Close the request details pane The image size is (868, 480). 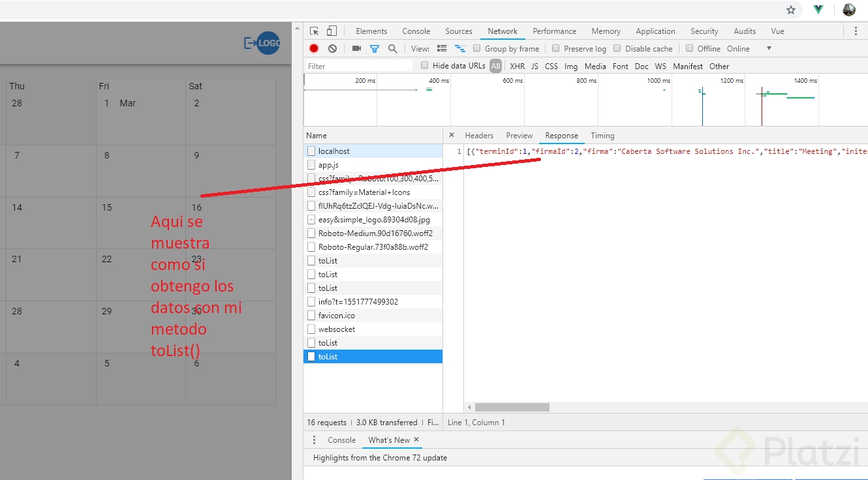pyautogui.click(x=452, y=135)
